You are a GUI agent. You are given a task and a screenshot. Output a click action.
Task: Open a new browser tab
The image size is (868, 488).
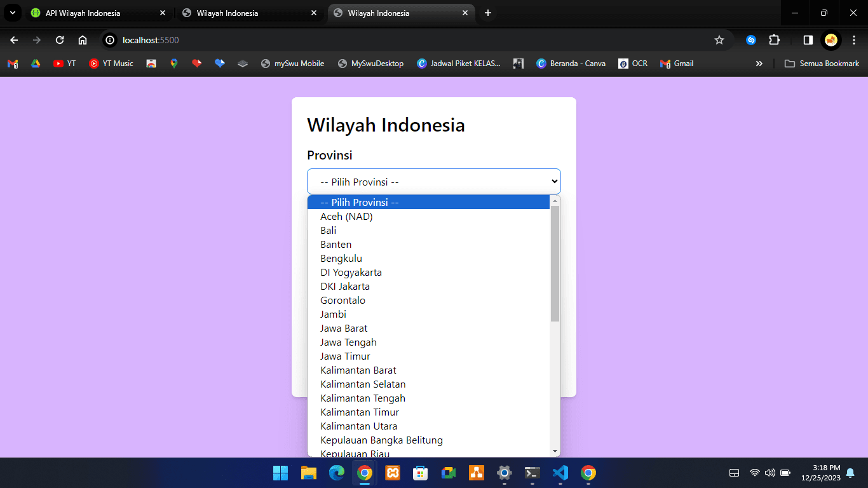coord(488,13)
